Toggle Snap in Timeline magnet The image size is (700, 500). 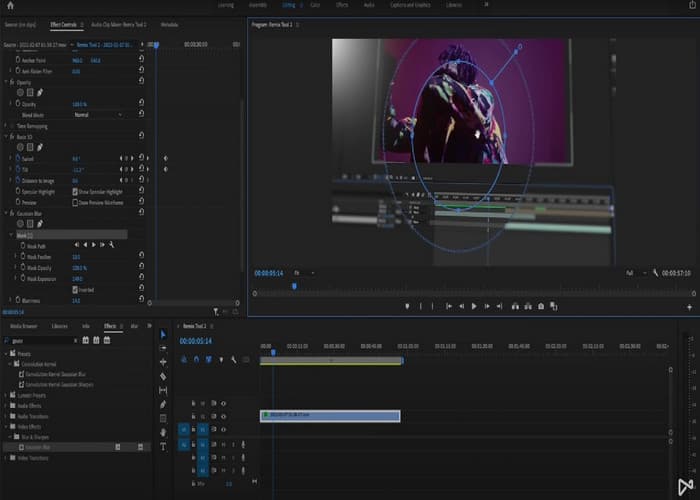[196, 359]
